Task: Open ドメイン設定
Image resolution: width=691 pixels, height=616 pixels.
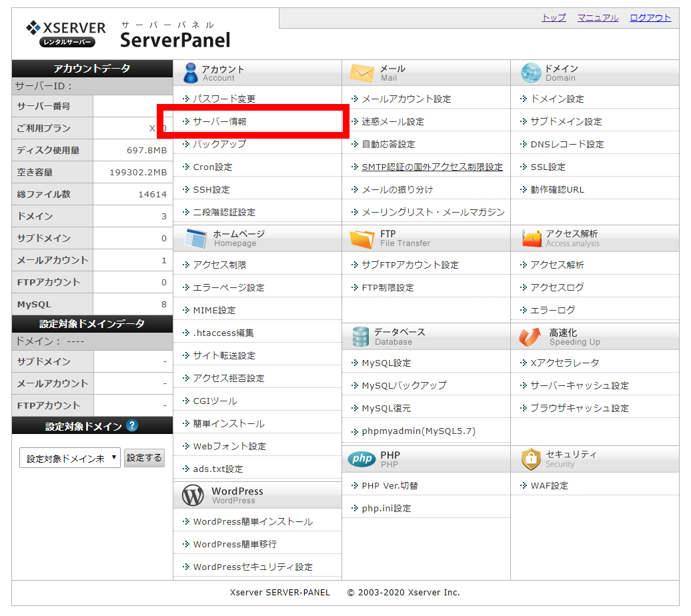Action: 557,99
